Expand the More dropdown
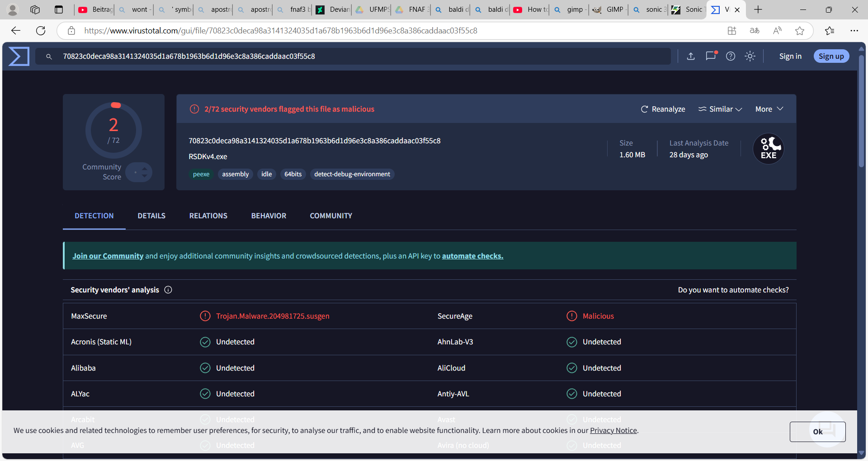This screenshot has height=461, width=868. pyautogui.click(x=769, y=109)
